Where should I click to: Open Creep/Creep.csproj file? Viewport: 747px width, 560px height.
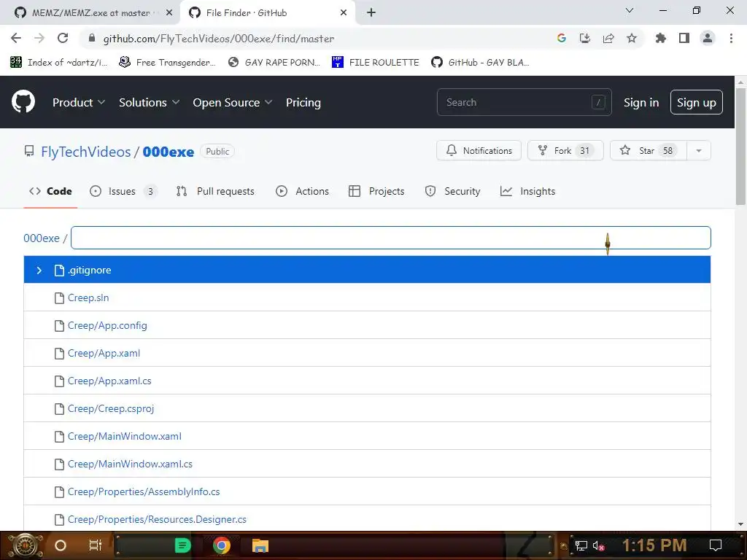(111, 408)
